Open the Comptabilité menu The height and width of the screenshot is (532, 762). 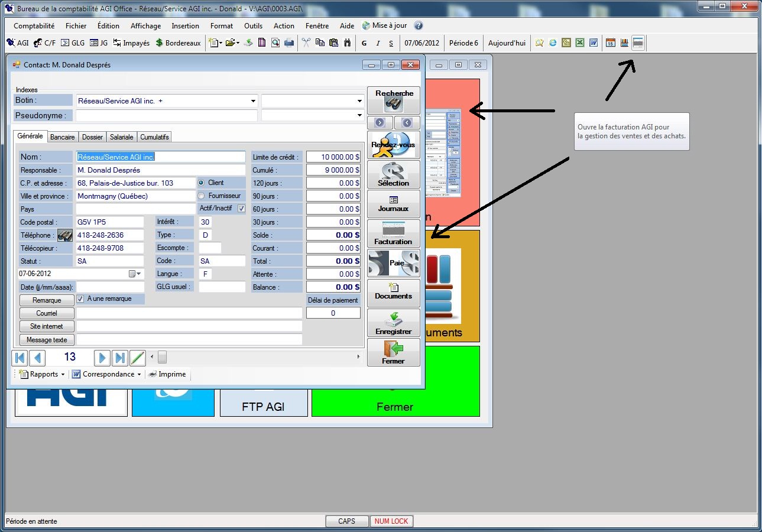point(34,26)
